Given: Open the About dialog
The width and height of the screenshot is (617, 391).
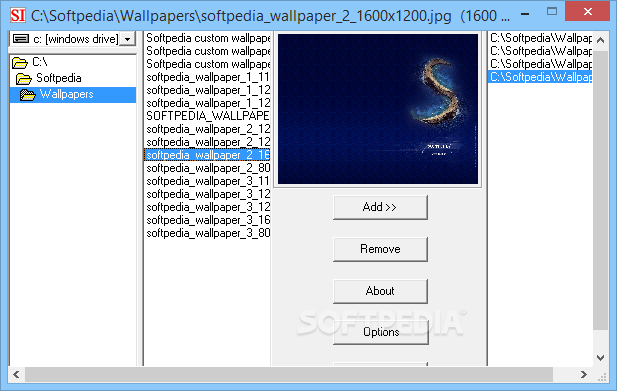Looking at the screenshot, I should coord(380,291).
